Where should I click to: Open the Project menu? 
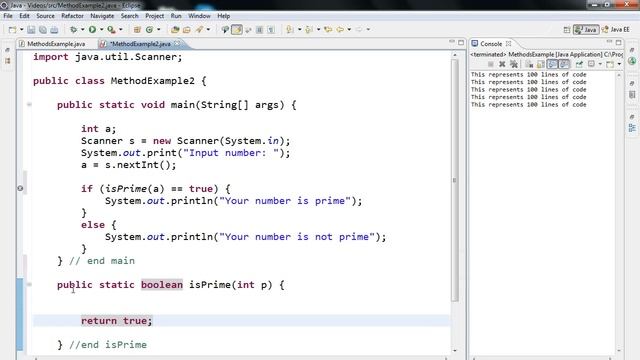154,16
